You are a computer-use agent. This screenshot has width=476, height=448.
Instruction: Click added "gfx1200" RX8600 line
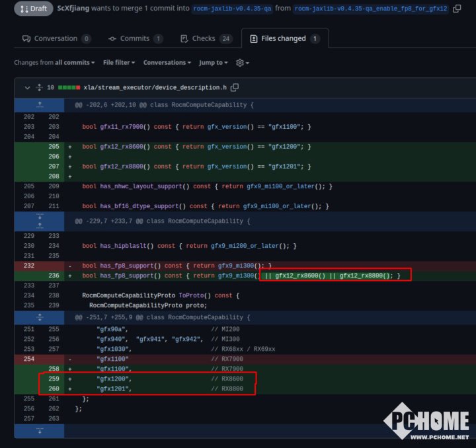tap(170, 379)
